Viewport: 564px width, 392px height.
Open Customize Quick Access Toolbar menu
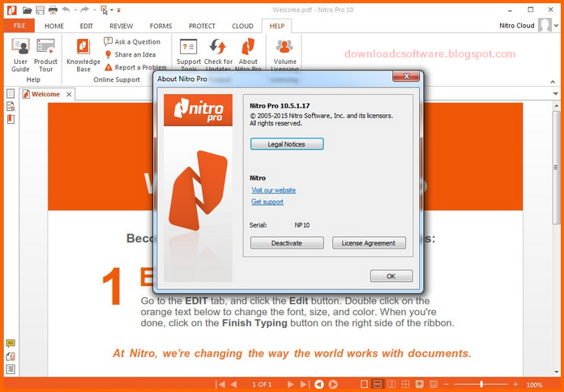[118, 10]
